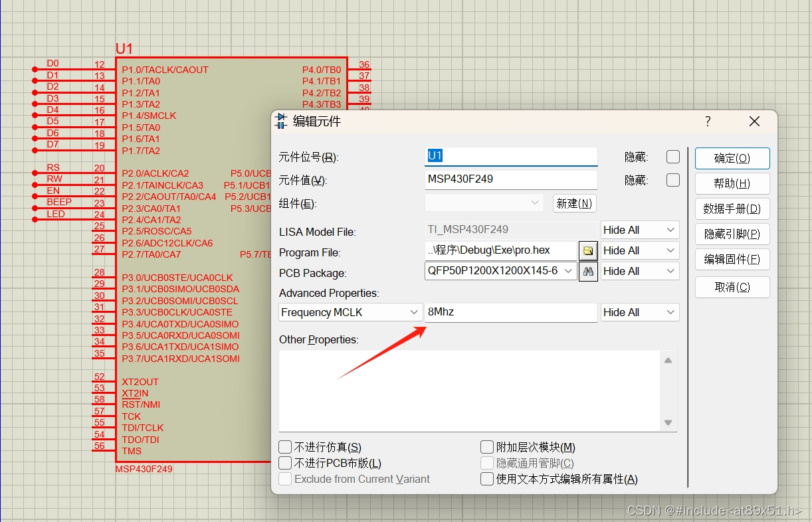812x522 pixels.
Task: Click the 8Mhz frequency input field
Action: click(x=510, y=312)
